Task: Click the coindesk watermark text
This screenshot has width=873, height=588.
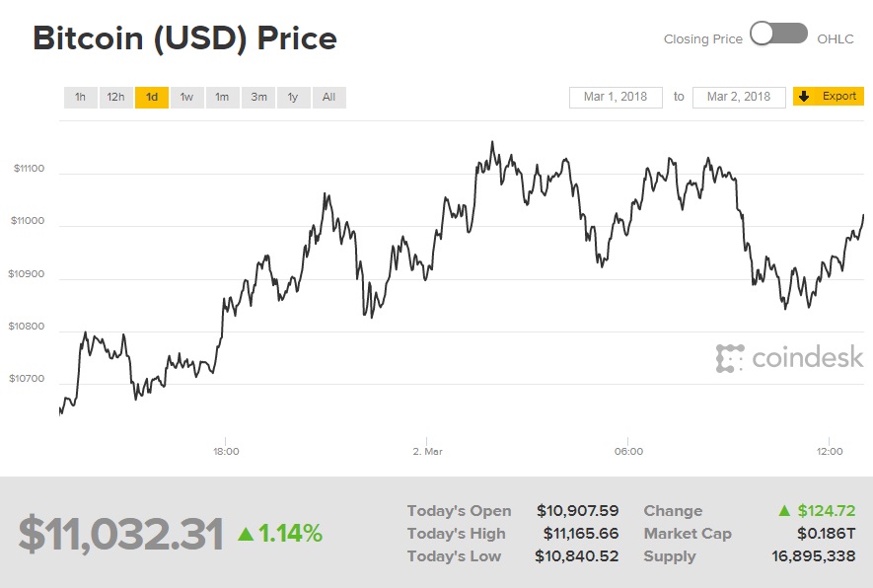Action: pyautogui.click(x=807, y=358)
